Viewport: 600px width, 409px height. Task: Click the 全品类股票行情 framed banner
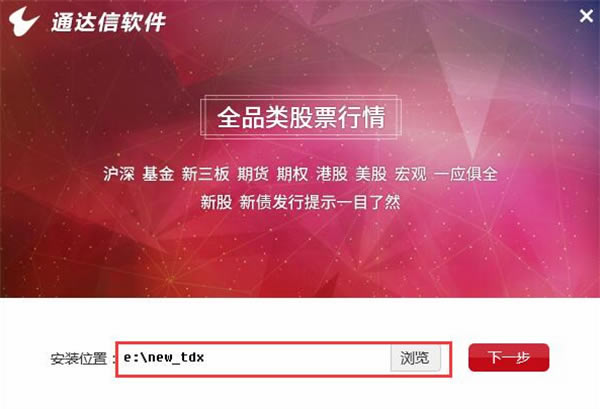(301, 117)
